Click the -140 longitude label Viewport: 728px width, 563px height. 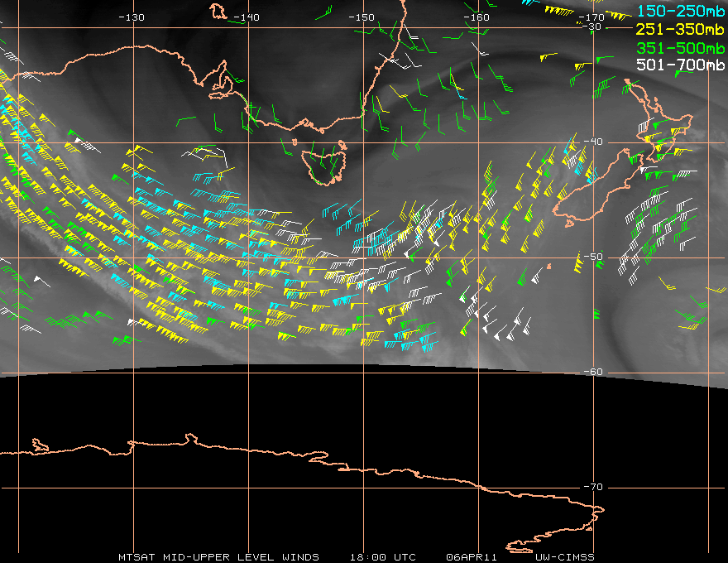click(246, 17)
